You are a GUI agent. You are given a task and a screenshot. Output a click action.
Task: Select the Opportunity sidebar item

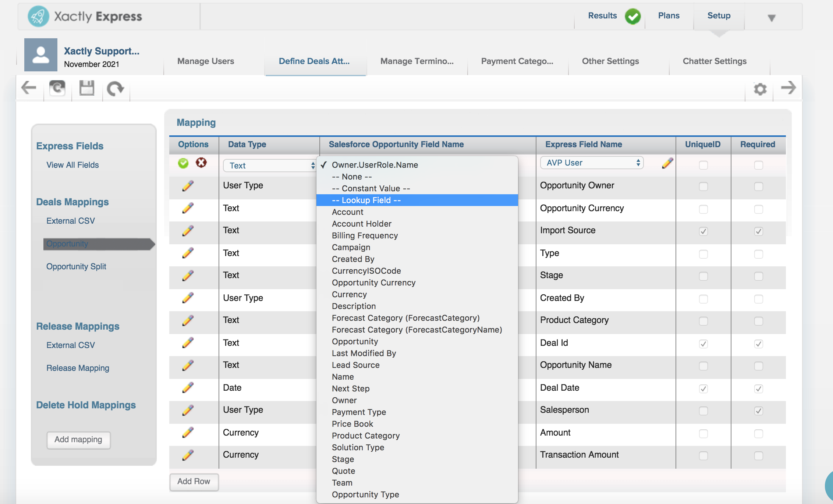[99, 244]
